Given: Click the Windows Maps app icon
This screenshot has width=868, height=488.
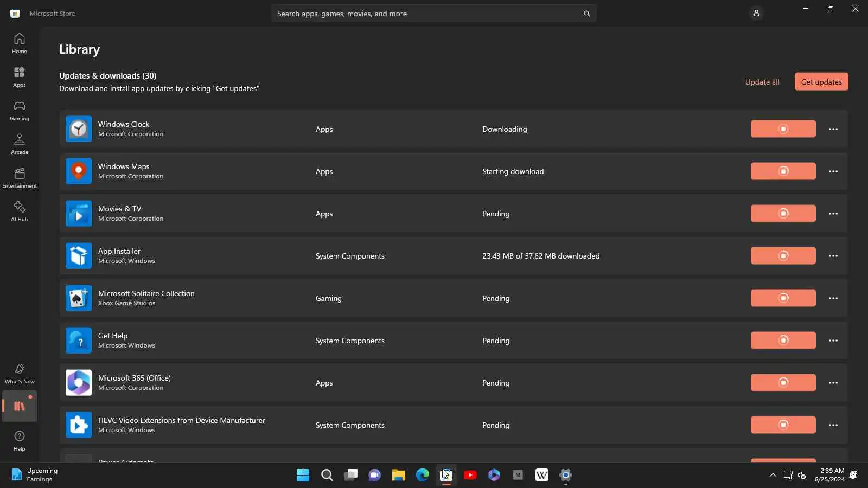Looking at the screenshot, I should tap(79, 171).
